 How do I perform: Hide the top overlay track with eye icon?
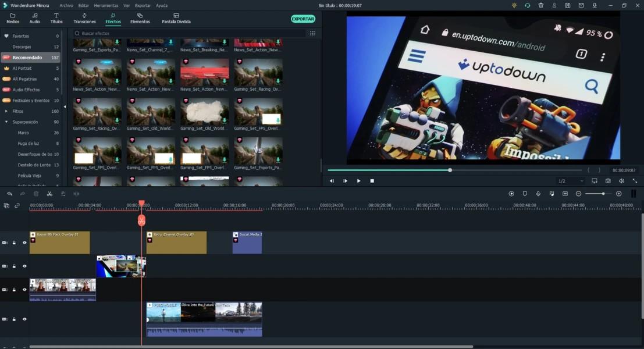tap(24, 243)
